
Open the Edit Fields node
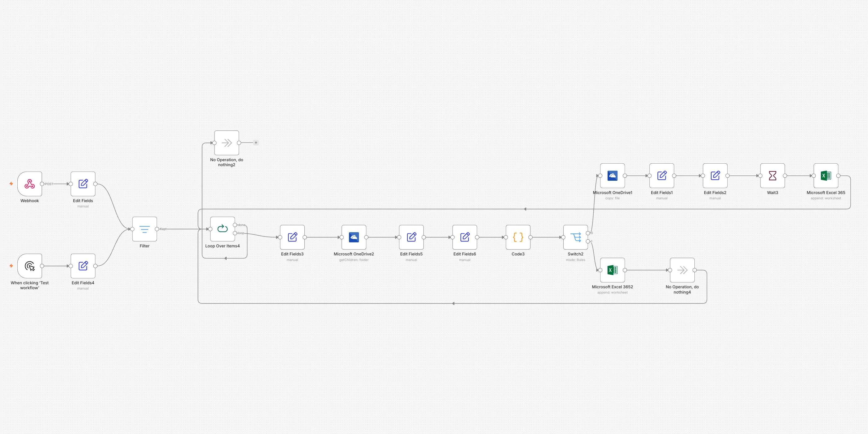click(83, 184)
